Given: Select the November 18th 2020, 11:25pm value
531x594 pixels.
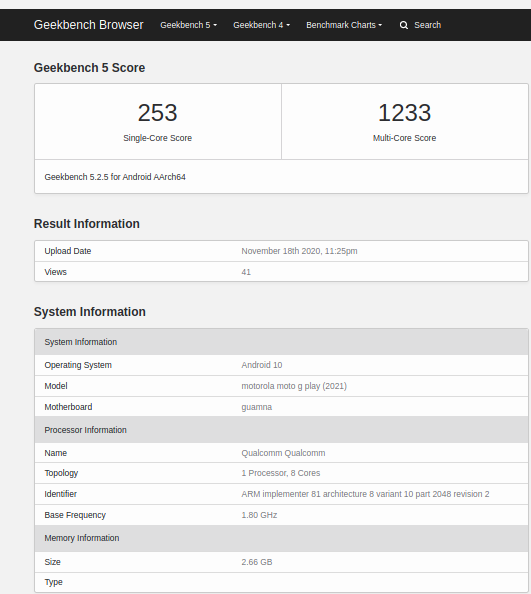Looking at the screenshot, I should (300, 251).
